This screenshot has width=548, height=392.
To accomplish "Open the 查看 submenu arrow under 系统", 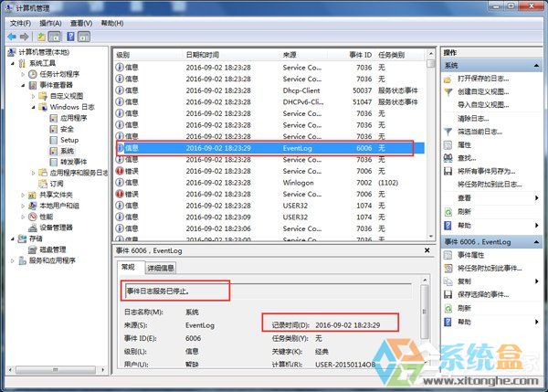I will point(536,198).
